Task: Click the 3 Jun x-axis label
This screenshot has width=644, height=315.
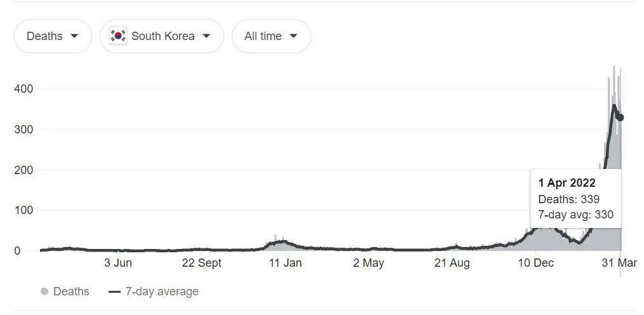Action: pyautogui.click(x=118, y=263)
